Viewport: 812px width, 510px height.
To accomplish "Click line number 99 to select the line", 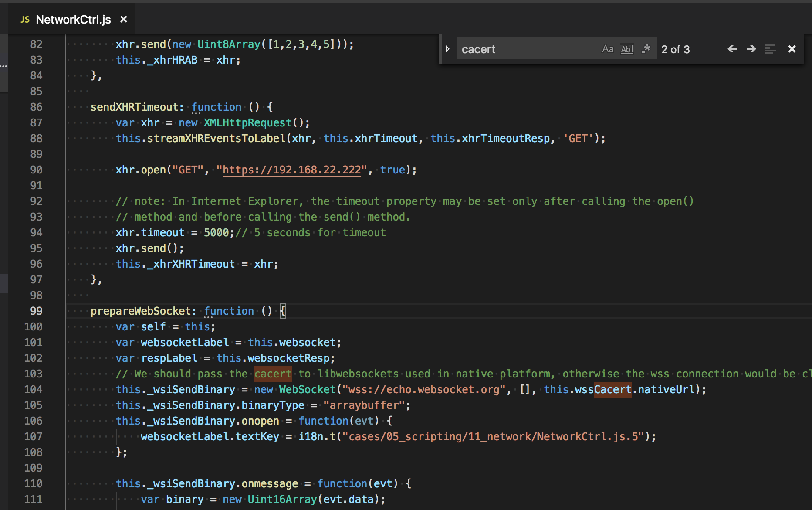I will click(37, 311).
